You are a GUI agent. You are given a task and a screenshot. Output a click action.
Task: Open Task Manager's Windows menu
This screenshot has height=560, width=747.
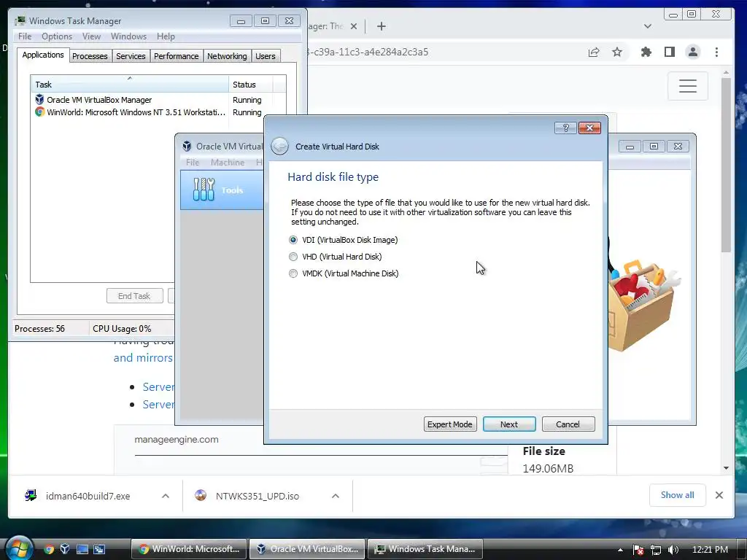pyautogui.click(x=128, y=36)
